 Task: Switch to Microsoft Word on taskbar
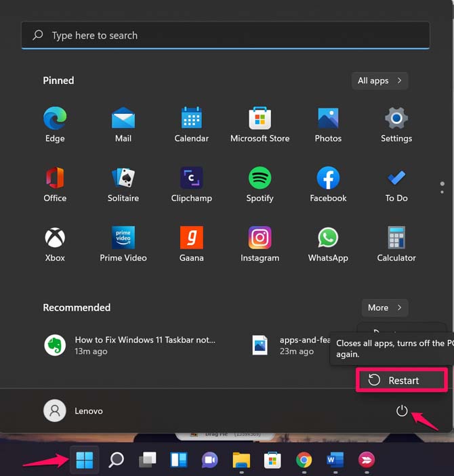(335, 460)
